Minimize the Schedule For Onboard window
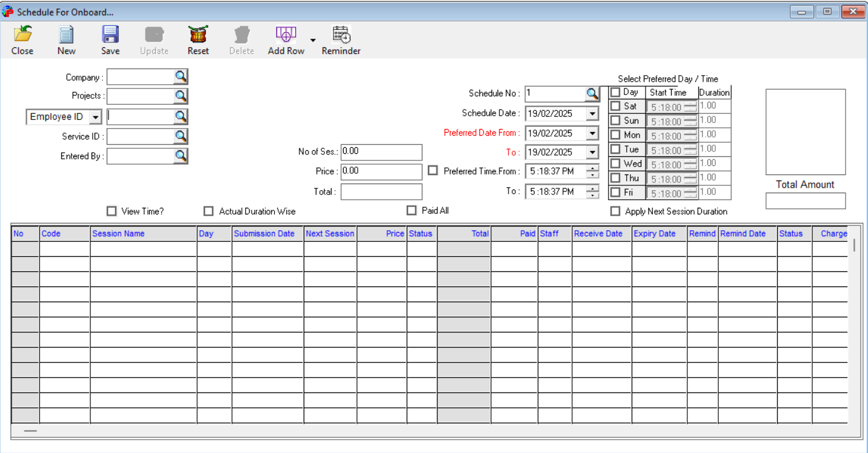Viewport: 868px width, 453px height. pyautogui.click(x=802, y=12)
